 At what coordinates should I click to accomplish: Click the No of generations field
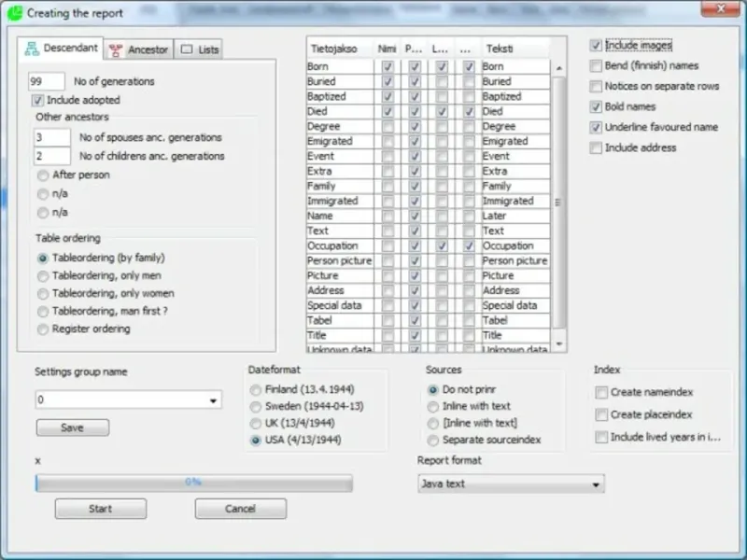(46, 81)
